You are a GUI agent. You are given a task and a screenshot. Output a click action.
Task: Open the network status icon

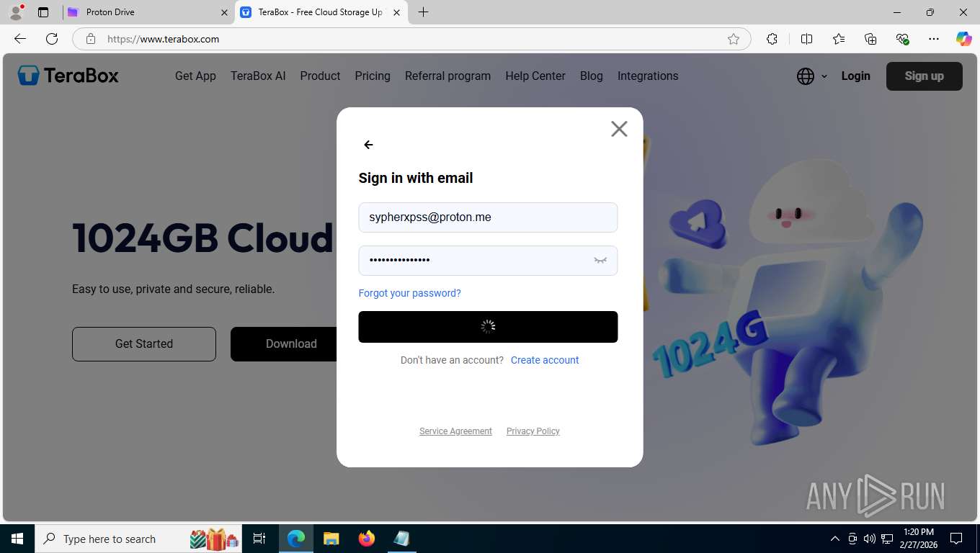887,539
